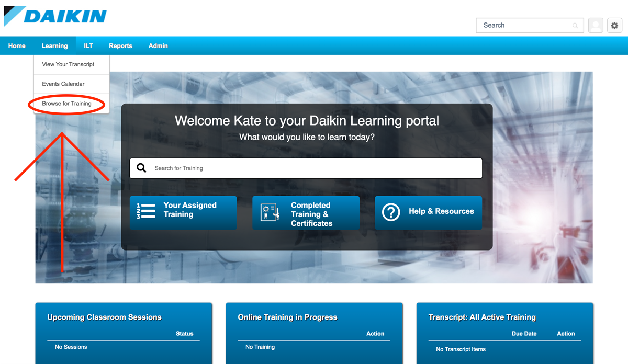Screen dimensions: 628x364
Task: Click the numbered list icon on Assigned Training
Action: [x=146, y=211]
